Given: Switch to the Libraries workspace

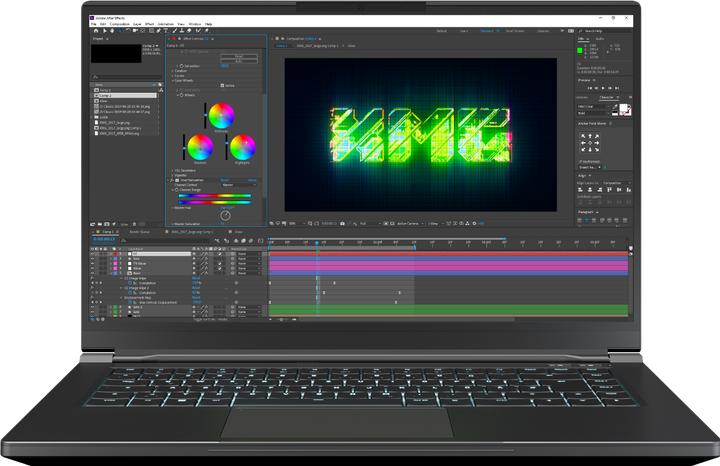Looking at the screenshot, I should pos(543,31).
